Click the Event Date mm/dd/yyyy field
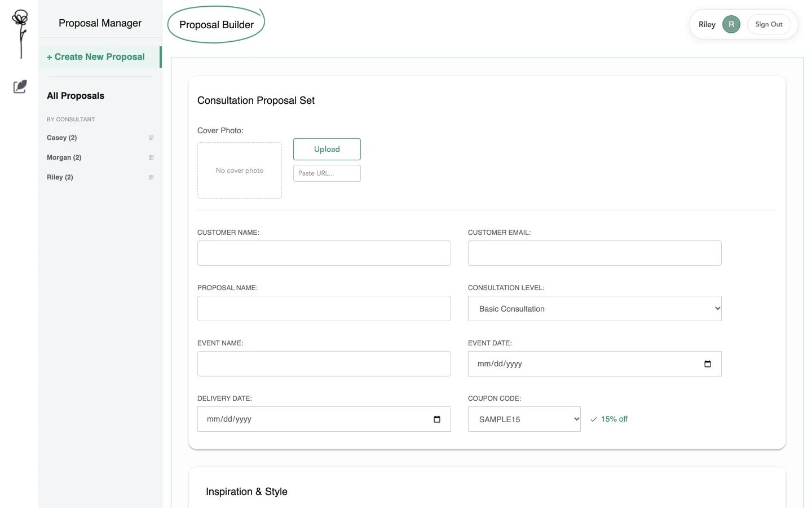This screenshot has width=812, height=508. click(595, 364)
